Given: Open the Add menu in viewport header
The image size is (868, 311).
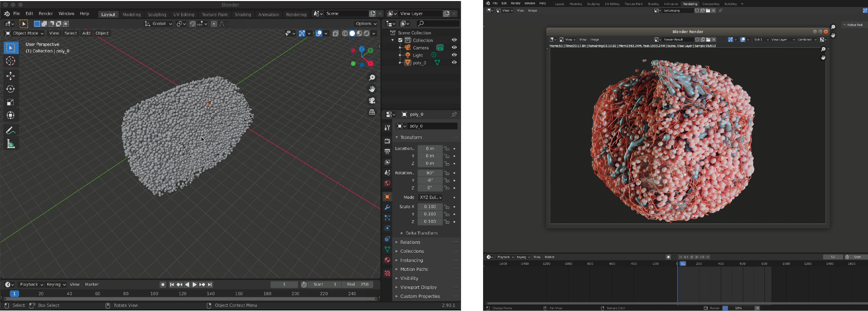Looking at the screenshot, I should click(86, 33).
